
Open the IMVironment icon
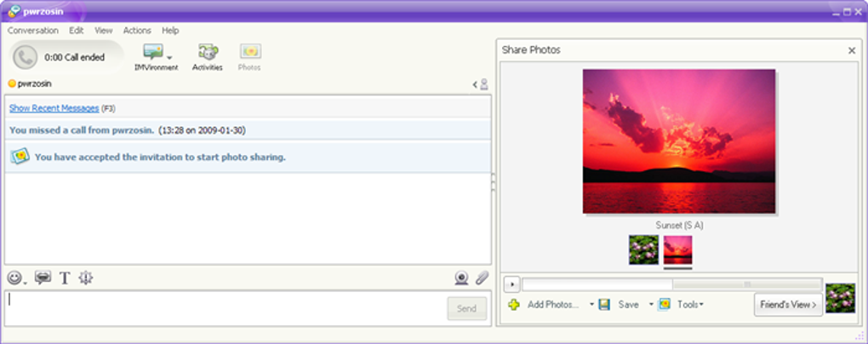click(x=153, y=52)
